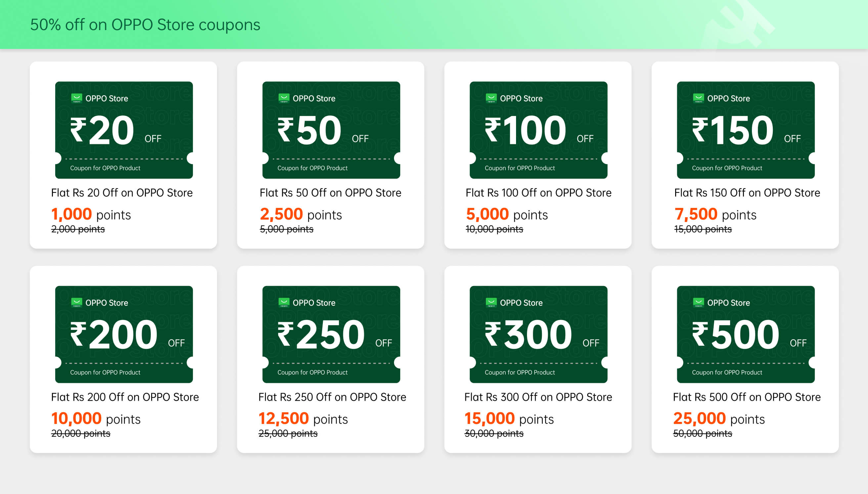Click the OPPO Store logo on ₹50 coupon
The height and width of the screenshot is (494, 868).
[x=284, y=98]
